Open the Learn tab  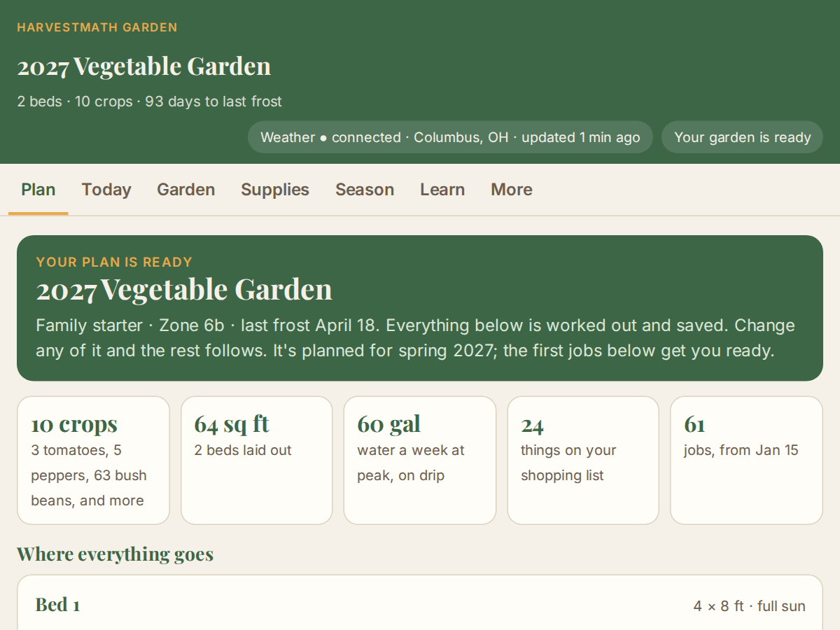[x=442, y=190]
